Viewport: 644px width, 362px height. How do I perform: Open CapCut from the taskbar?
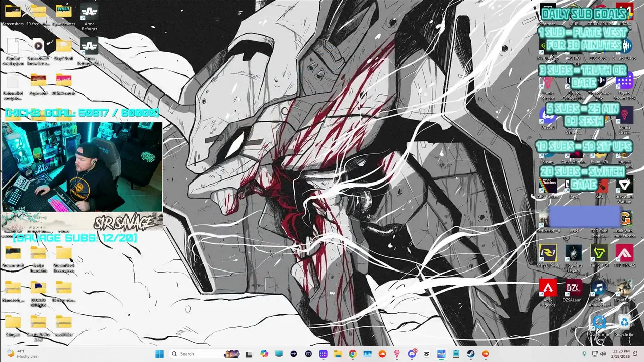tap(426, 354)
